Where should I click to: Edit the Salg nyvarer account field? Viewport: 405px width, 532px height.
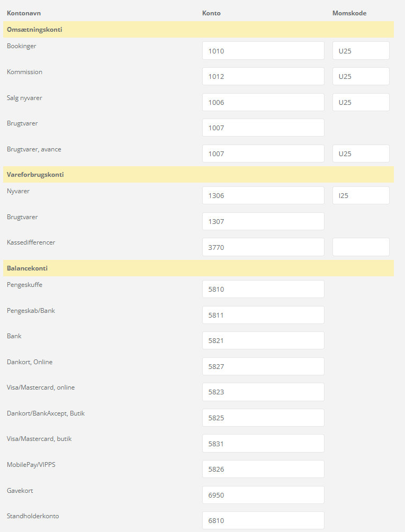tap(263, 102)
